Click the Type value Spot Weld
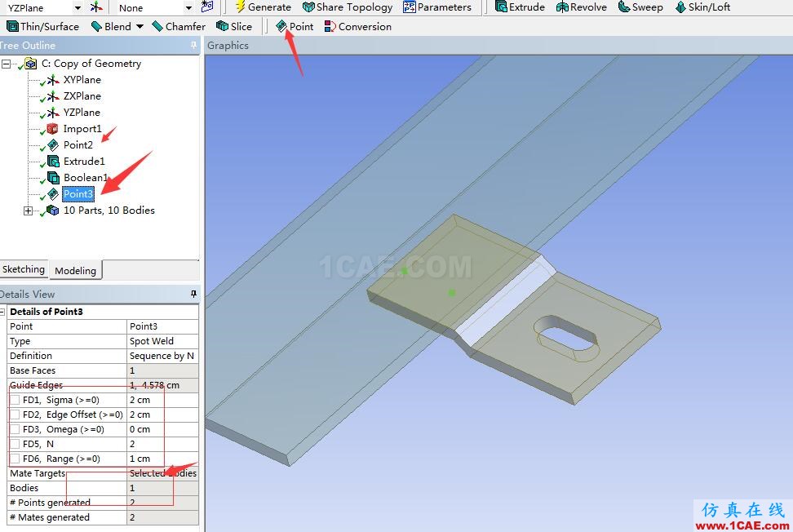The width and height of the screenshot is (793, 532). point(162,341)
